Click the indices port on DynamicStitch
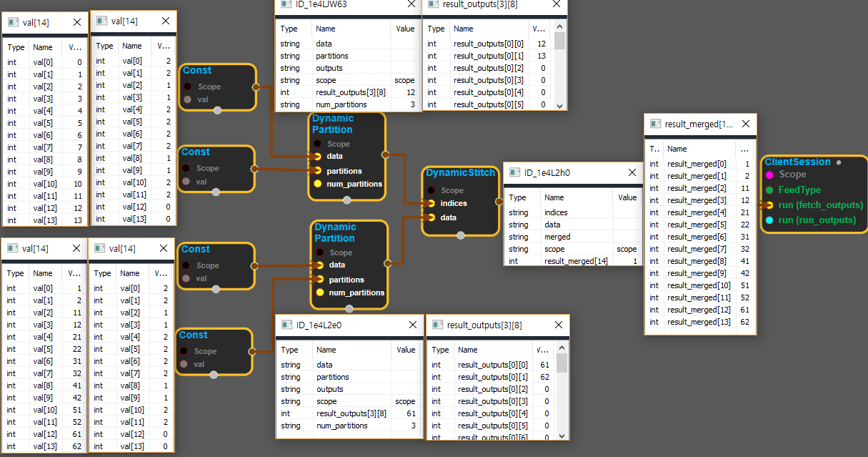 [x=431, y=203]
